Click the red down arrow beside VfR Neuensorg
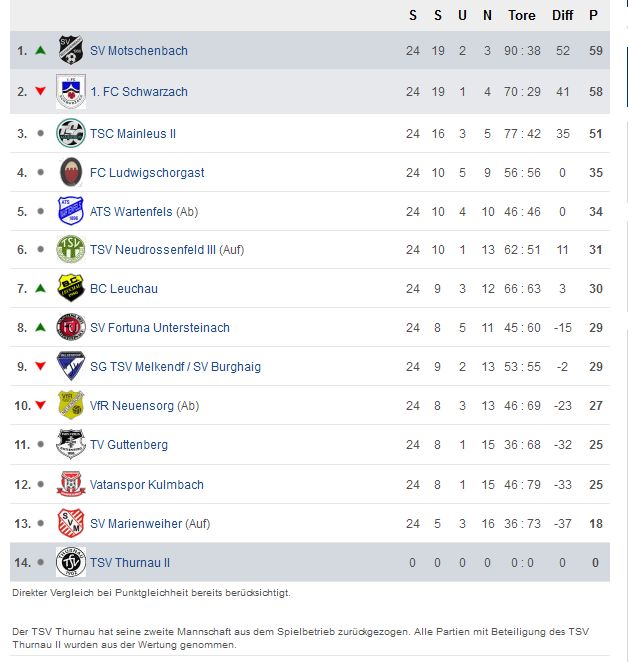Image resolution: width=628 pixels, height=662 pixels. pyautogui.click(x=40, y=405)
